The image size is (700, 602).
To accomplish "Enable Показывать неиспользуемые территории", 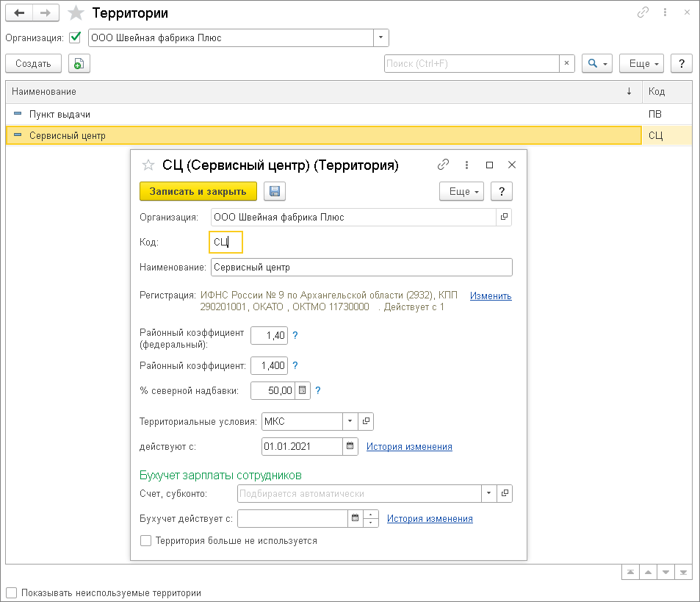I will pyautogui.click(x=11, y=592).
